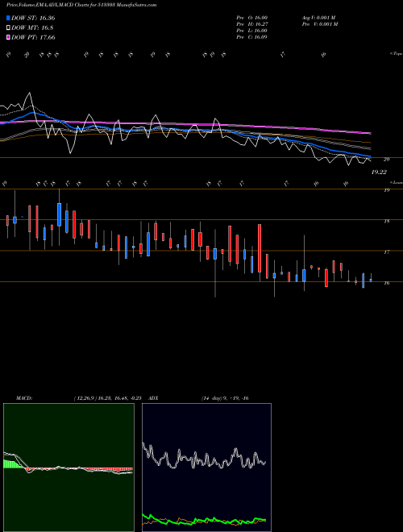Click the 19 price axis label

(386, 190)
